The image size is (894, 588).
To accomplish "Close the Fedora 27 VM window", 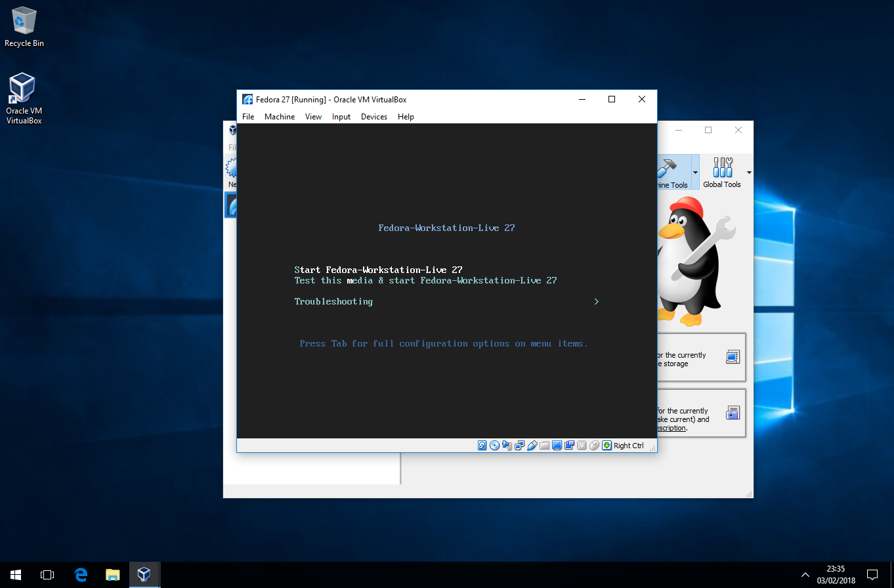I will coord(642,99).
